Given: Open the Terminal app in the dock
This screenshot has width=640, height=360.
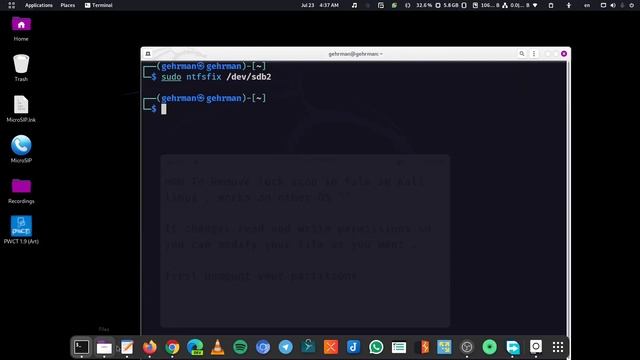Looking at the screenshot, I should pos(82,347).
